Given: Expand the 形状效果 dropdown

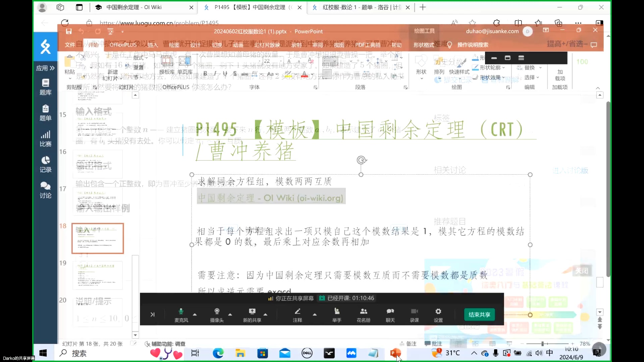Looking at the screenshot, I should tap(488, 77).
